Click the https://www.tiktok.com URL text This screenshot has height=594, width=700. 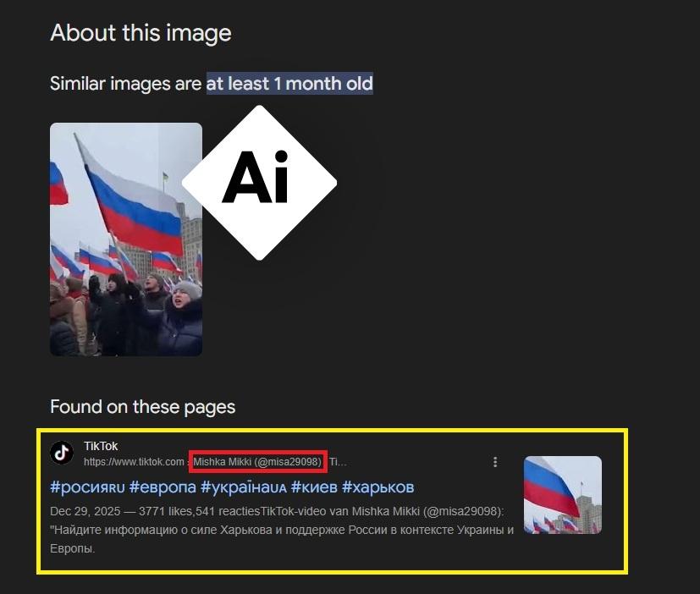pos(134,462)
